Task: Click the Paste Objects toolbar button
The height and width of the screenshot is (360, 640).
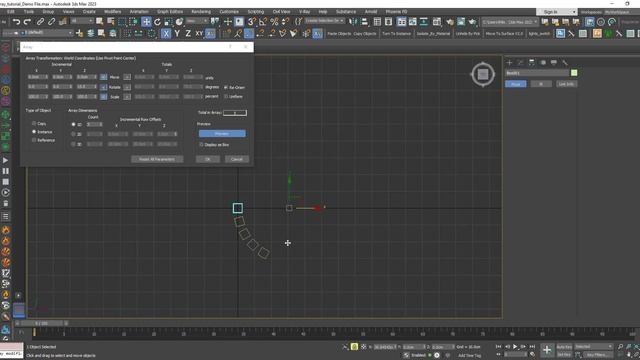Action: tap(339, 33)
